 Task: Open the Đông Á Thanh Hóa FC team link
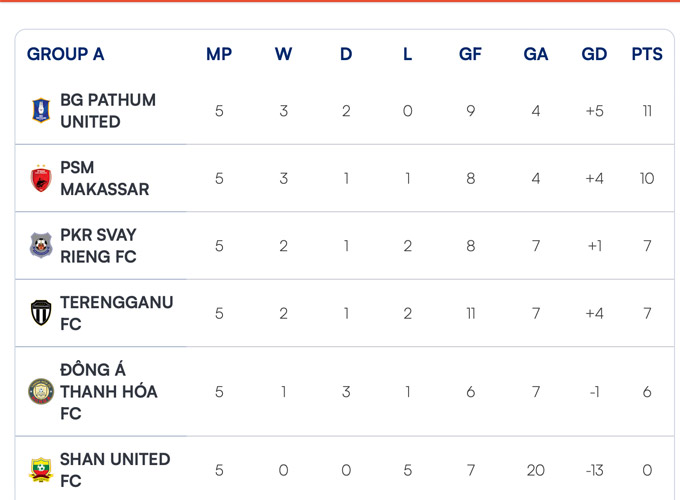click(x=109, y=392)
